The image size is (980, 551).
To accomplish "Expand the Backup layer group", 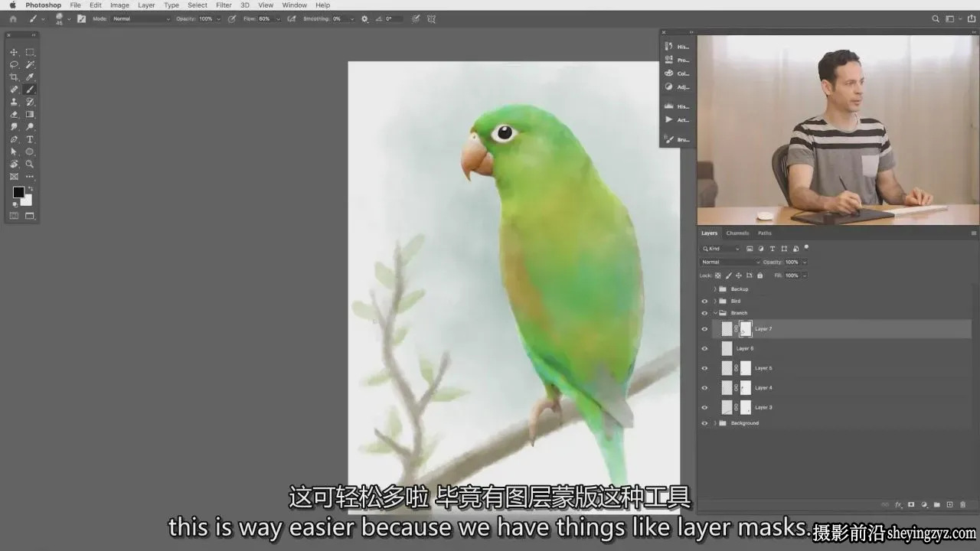I will pyautogui.click(x=715, y=289).
